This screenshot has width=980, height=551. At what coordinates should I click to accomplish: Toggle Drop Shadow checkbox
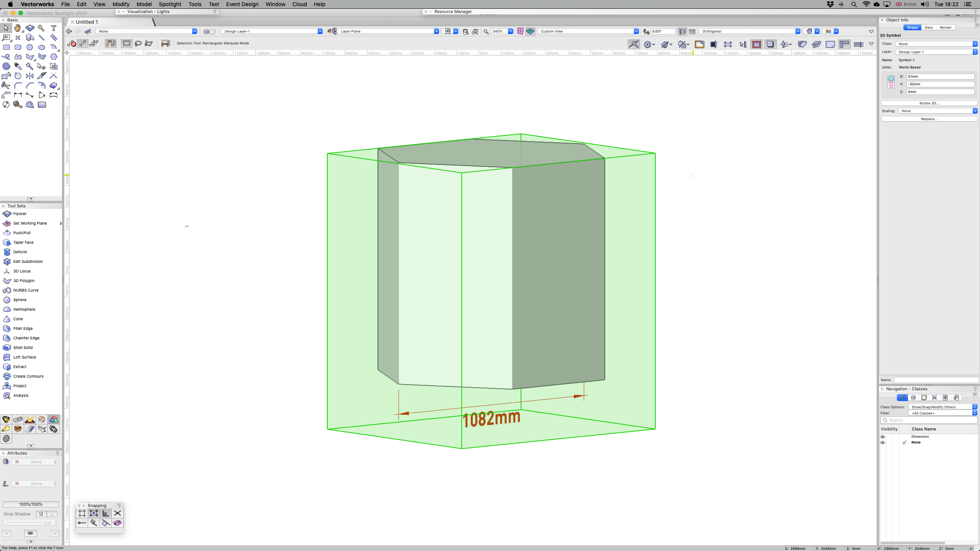pyautogui.click(x=41, y=514)
